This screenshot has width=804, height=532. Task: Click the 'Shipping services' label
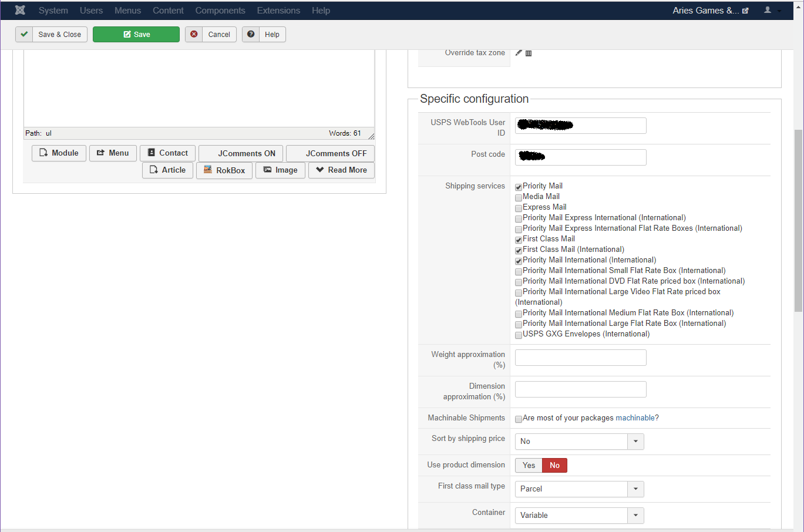tap(475, 186)
